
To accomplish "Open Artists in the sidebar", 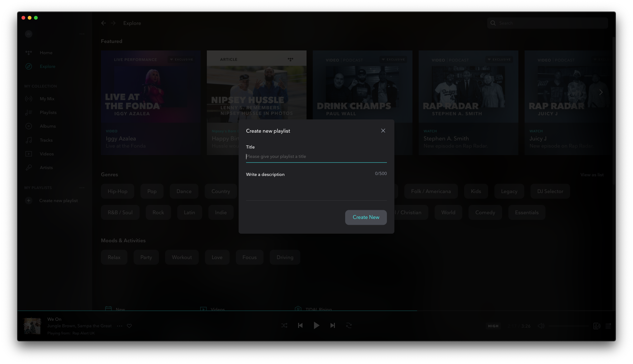I will coord(46,168).
